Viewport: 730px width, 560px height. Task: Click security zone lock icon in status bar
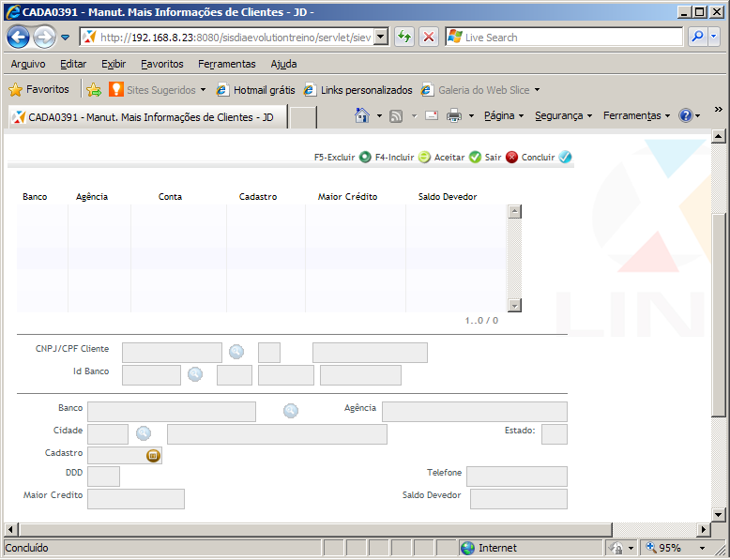616,548
